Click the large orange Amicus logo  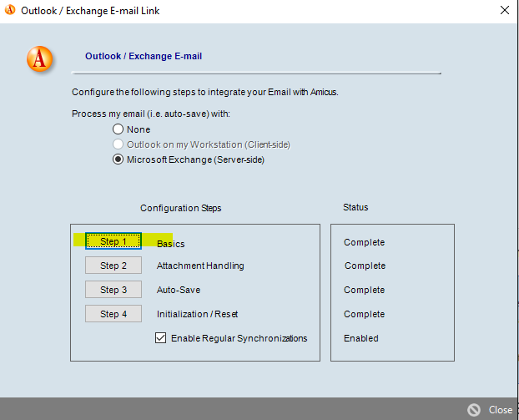click(40, 59)
